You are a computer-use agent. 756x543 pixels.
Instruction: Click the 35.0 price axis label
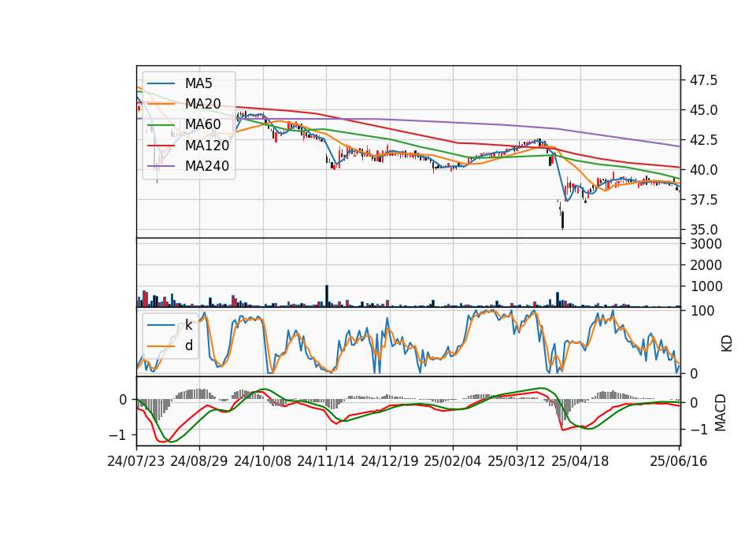[703, 229]
